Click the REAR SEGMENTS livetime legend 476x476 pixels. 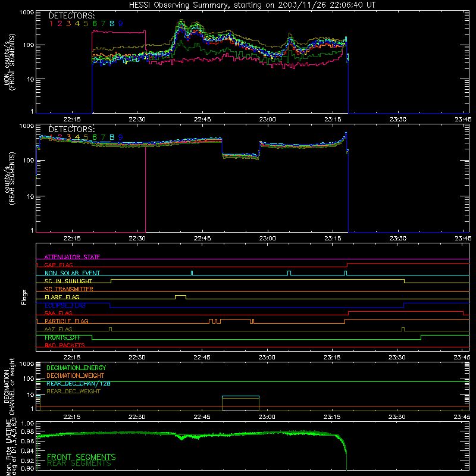(x=79, y=464)
